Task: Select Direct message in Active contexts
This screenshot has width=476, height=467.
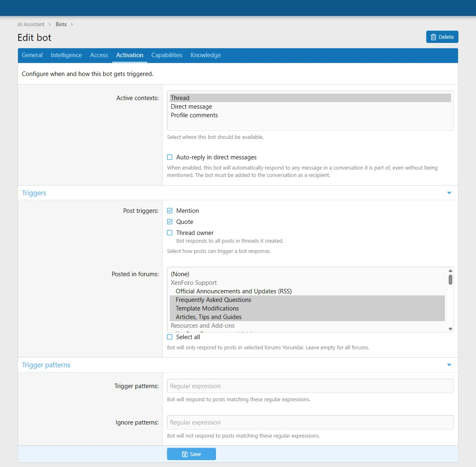Action: [x=191, y=107]
